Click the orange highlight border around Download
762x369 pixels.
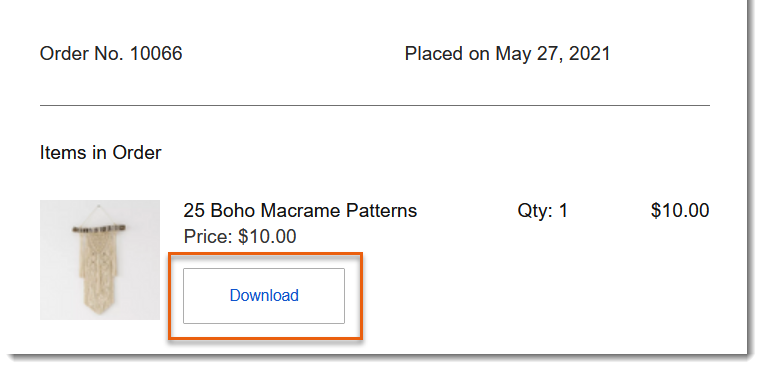[265, 254]
